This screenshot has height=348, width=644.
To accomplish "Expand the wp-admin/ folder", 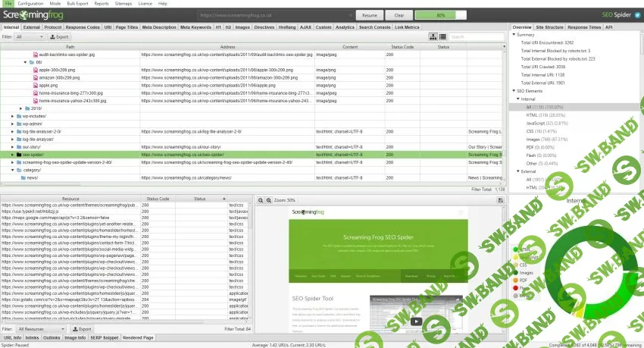I will (12, 124).
